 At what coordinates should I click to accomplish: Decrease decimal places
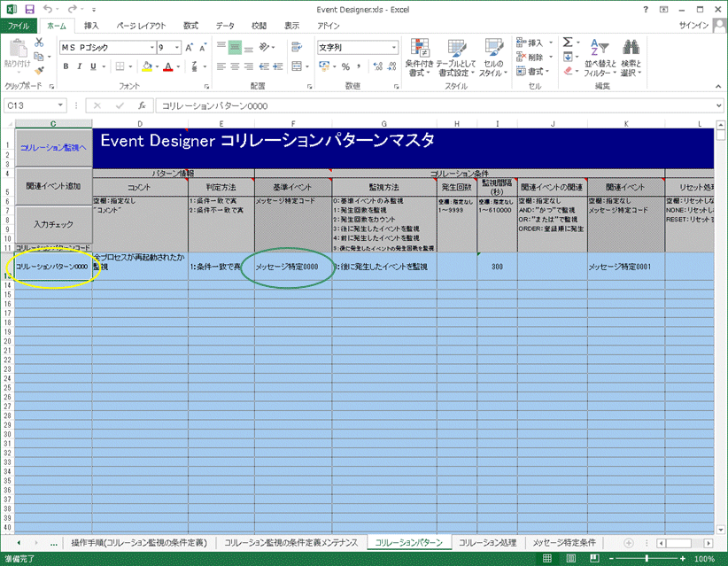coord(392,66)
